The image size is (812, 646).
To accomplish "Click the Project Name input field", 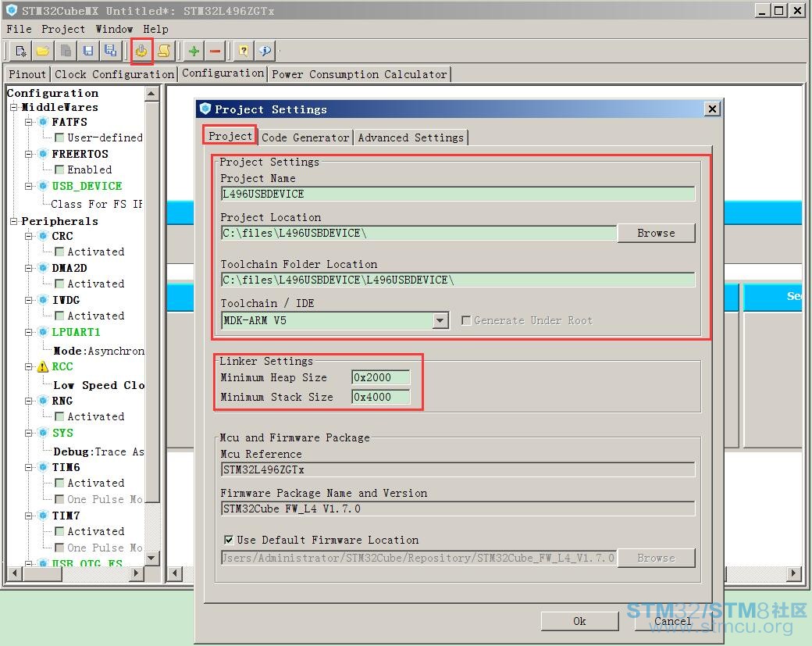I will click(x=458, y=194).
